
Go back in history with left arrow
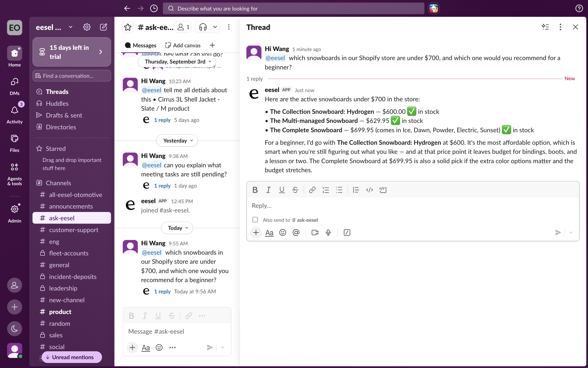click(127, 9)
